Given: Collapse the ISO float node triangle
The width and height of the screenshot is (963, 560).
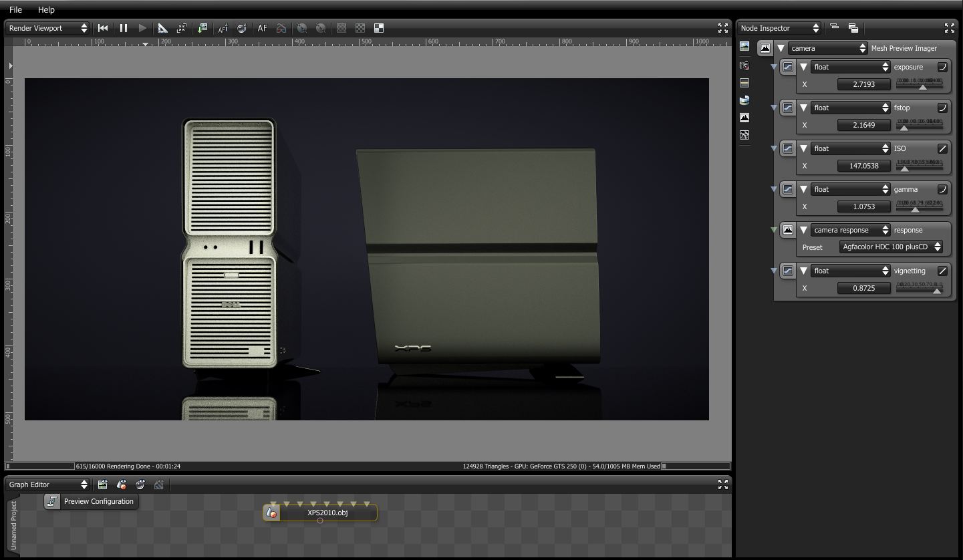Looking at the screenshot, I should point(803,148).
